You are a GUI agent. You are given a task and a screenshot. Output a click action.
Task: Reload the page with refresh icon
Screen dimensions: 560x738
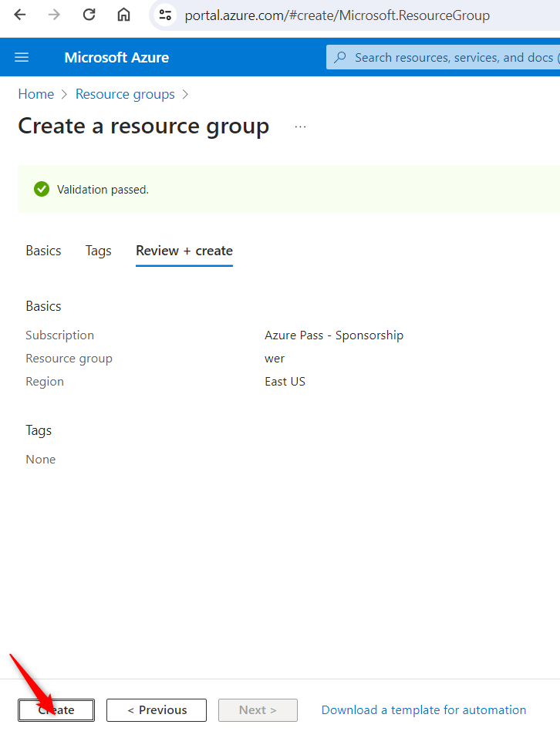(89, 15)
